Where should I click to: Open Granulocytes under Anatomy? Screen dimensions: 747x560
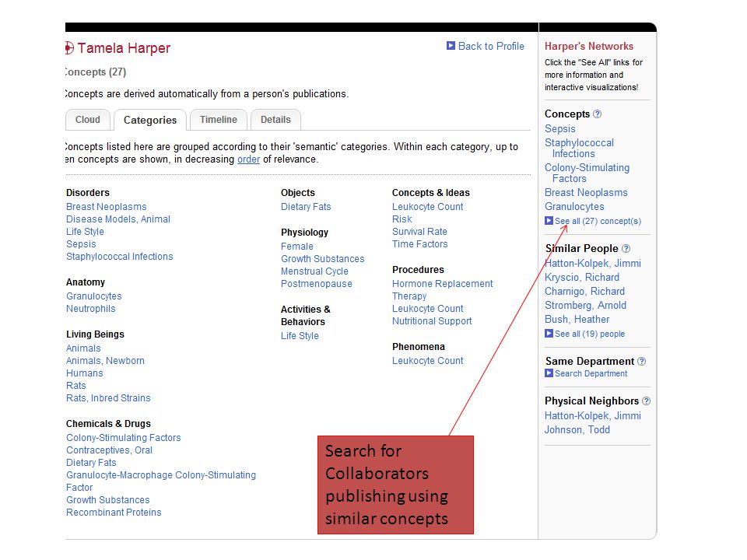point(94,296)
